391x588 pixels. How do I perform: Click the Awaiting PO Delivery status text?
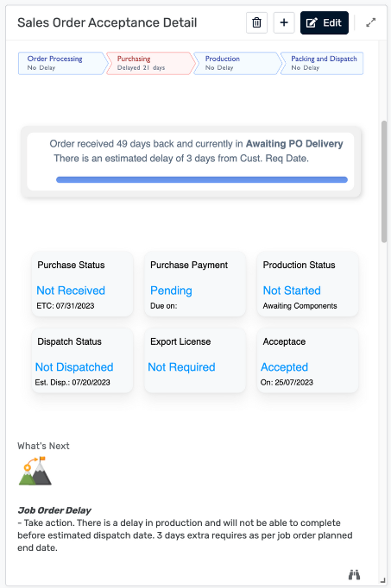click(x=294, y=144)
